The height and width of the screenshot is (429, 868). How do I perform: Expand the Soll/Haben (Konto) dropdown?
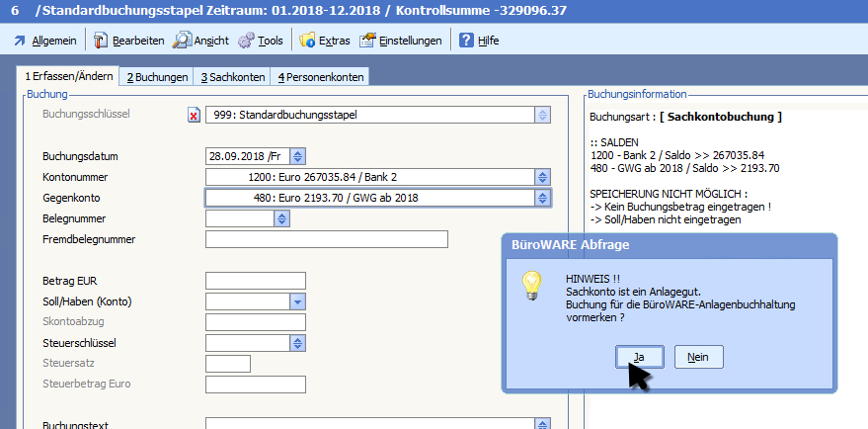[296, 301]
